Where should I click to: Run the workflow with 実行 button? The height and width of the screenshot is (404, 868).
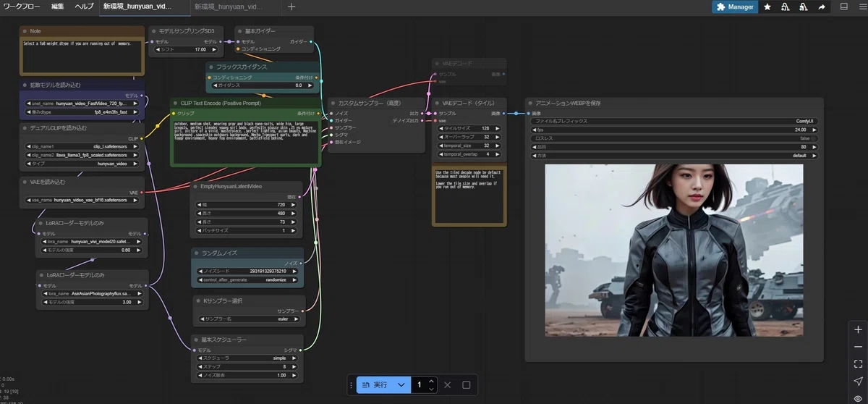(x=375, y=385)
